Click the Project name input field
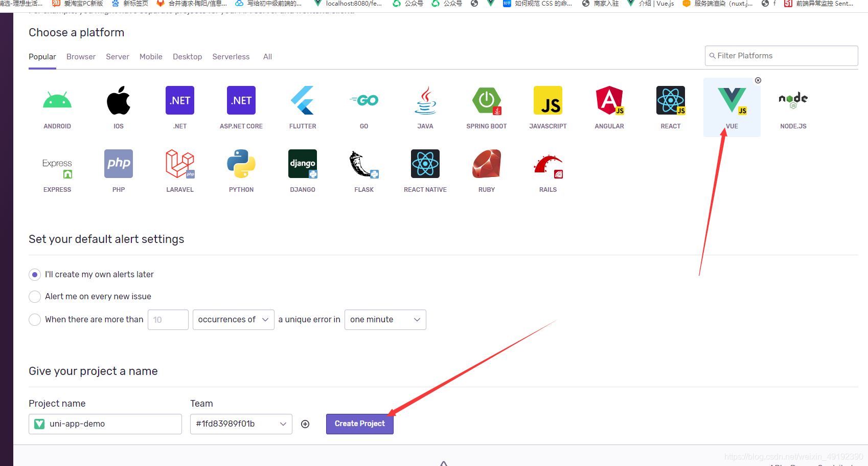 point(105,424)
